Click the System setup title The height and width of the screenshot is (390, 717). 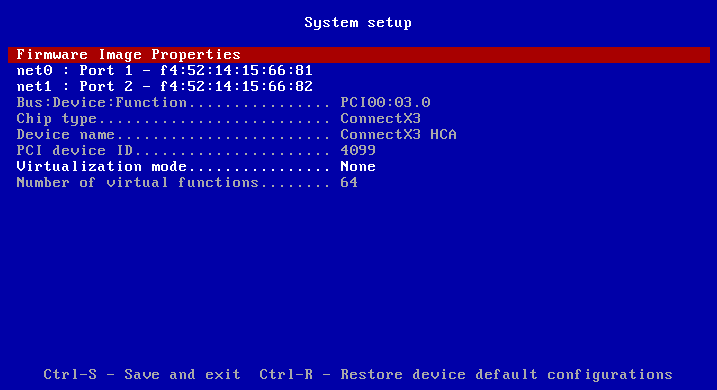click(x=358, y=23)
